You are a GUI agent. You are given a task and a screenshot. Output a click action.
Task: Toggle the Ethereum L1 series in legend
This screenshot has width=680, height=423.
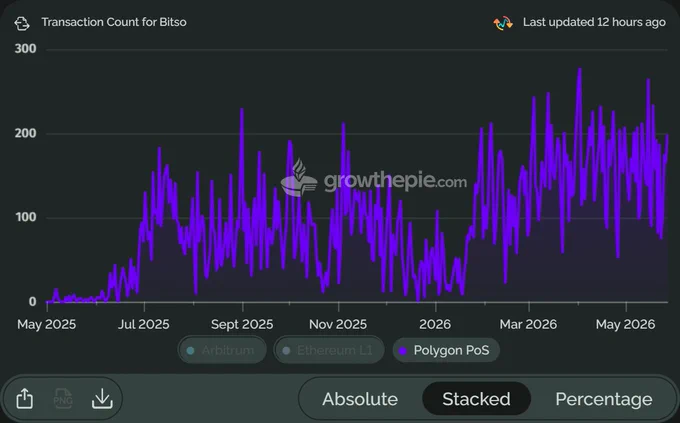point(329,350)
